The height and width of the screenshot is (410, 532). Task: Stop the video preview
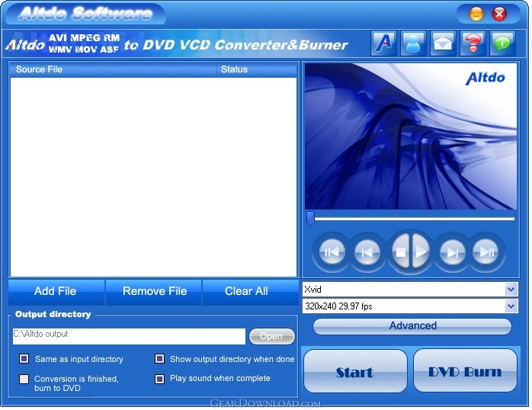[401, 252]
